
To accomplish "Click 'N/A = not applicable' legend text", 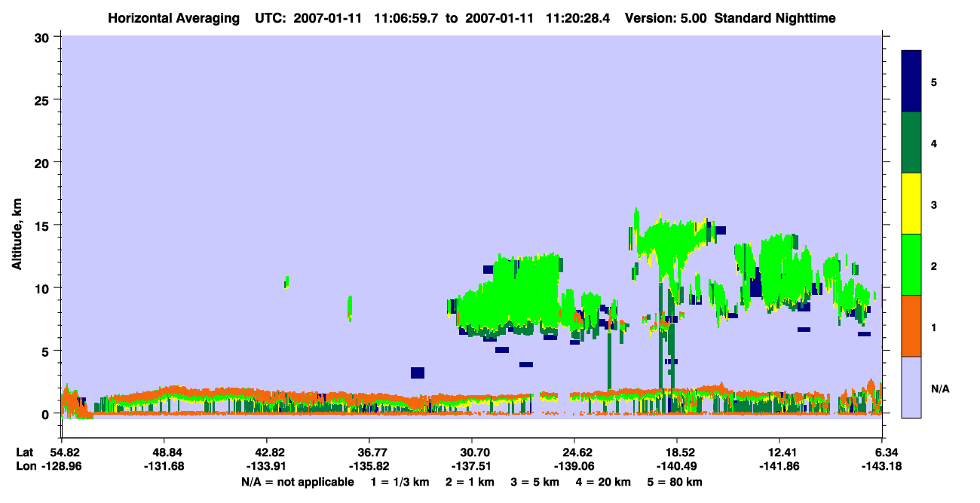I will [x=298, y=482].
